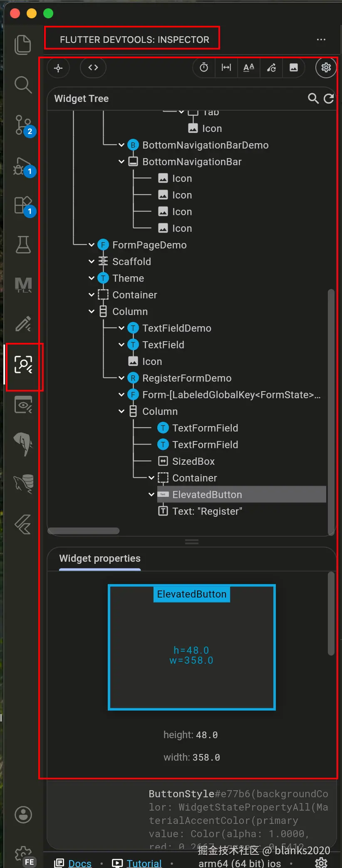Open the panel's more actions menu
This screenshot has height=868, width=342.
[x=321, y=40]
